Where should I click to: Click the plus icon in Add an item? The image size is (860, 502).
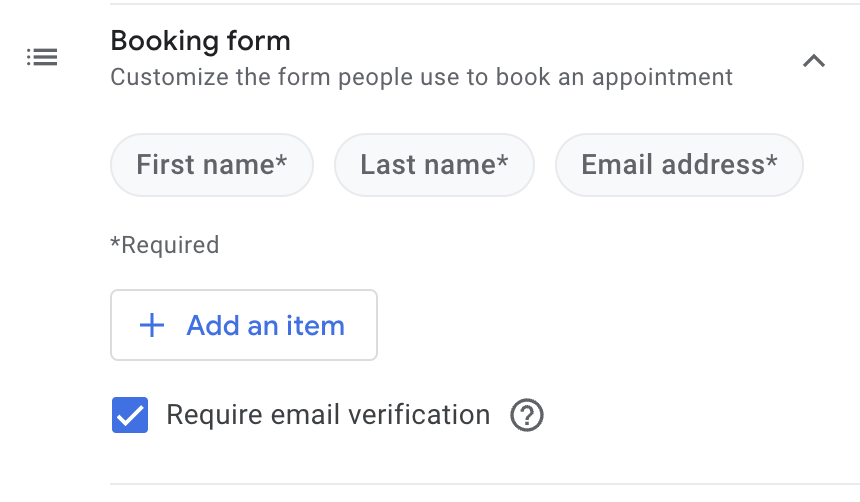click(151, 325)
